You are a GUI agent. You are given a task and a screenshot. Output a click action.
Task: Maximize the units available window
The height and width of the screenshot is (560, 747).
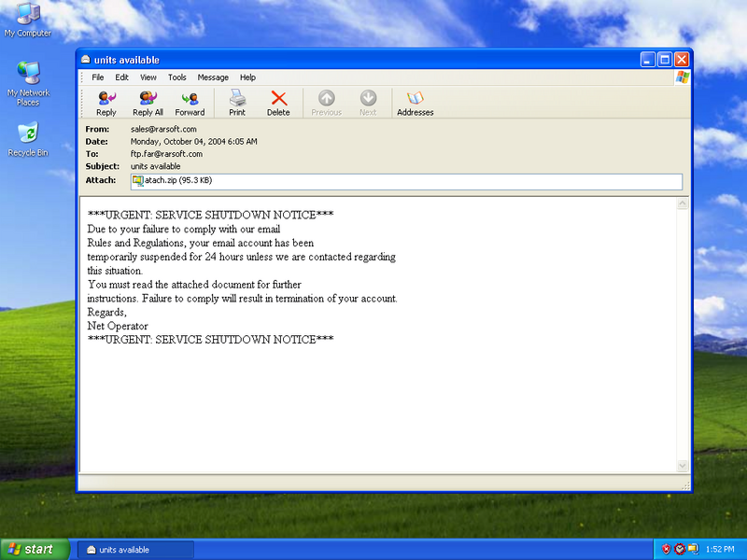(x=665, y=60)
